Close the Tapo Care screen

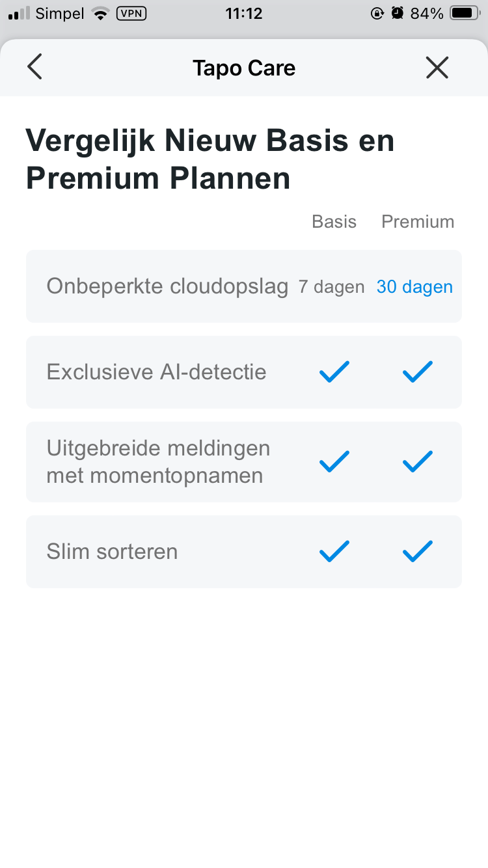pyautogui.click(x=437, y=68)
